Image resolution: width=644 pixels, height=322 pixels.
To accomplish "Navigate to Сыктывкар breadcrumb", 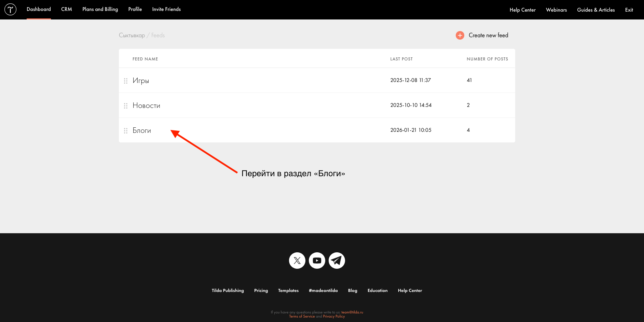I will tap(132, 35).
